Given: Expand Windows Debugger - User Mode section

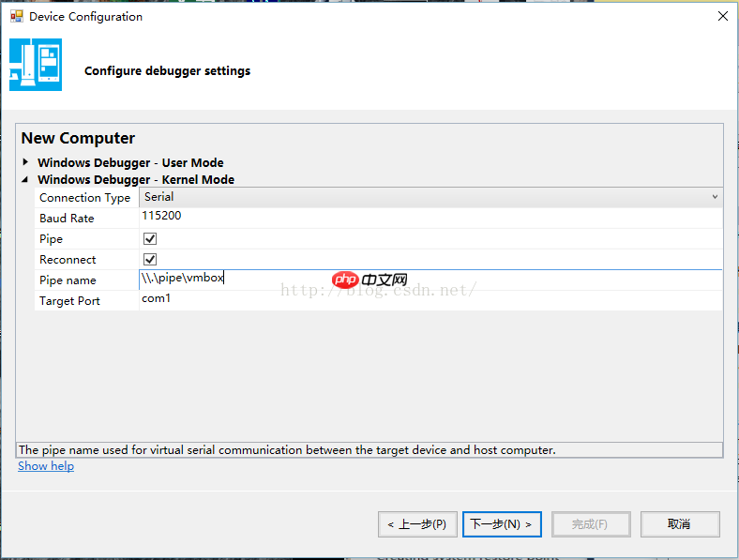Looking at the screenshot, I should pos(25,162).
